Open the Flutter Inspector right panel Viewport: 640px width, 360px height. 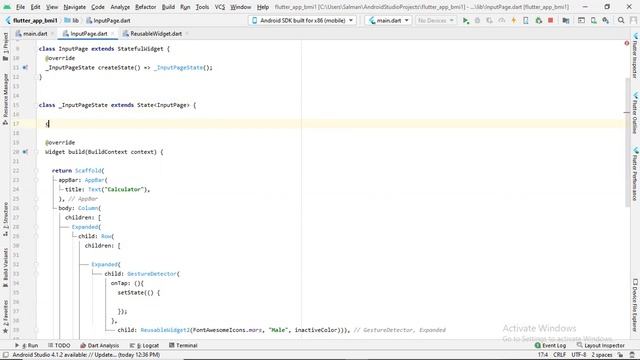point(635,56)
